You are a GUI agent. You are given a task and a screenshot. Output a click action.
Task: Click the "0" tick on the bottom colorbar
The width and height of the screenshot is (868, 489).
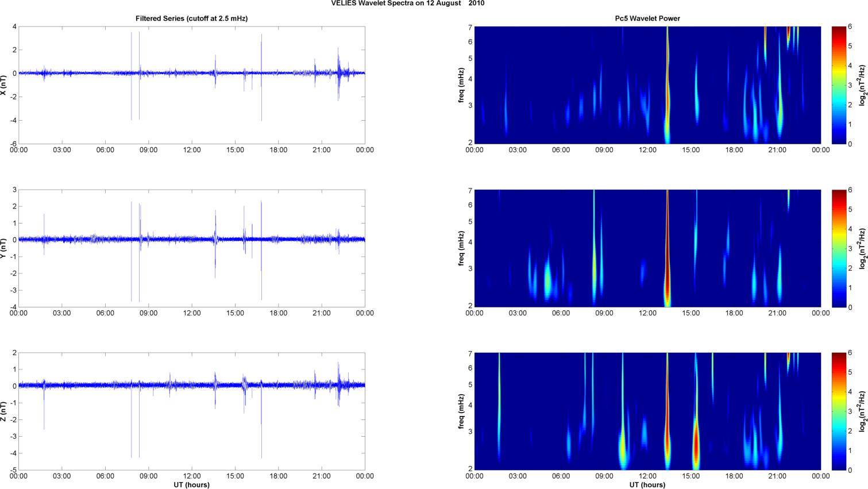pos(850,470)
